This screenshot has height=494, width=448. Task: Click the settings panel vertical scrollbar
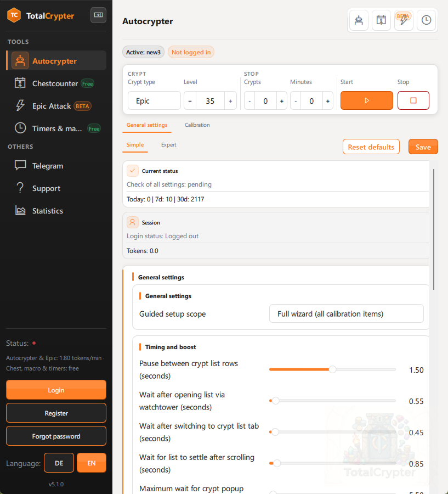pos(434,229)
